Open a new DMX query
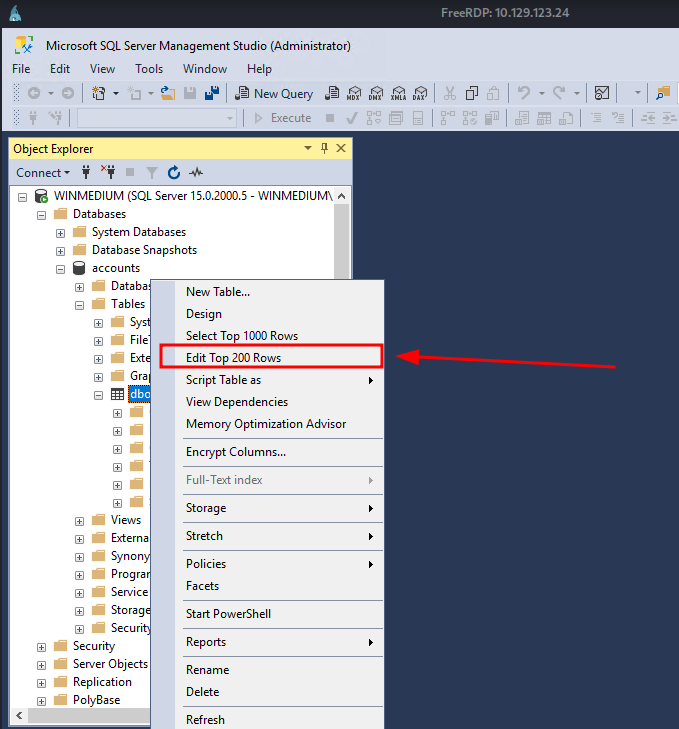The width and height of the screenshot is (679, 729). [376, 93]
